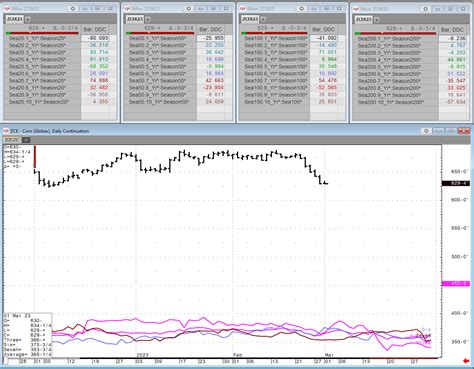
Task: Select ZCK23 tab in Season100 window
Action: (250, 19)
